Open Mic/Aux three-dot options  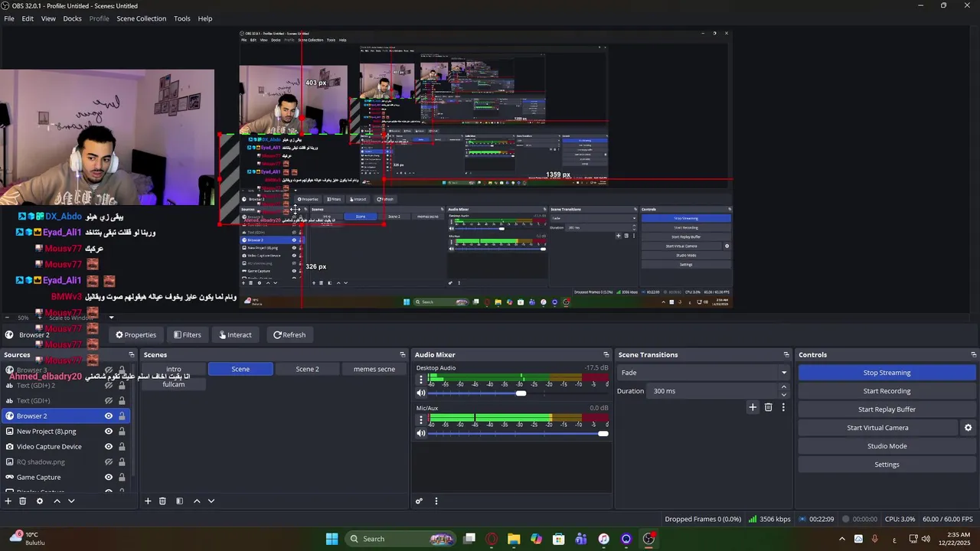click(420, 420)
